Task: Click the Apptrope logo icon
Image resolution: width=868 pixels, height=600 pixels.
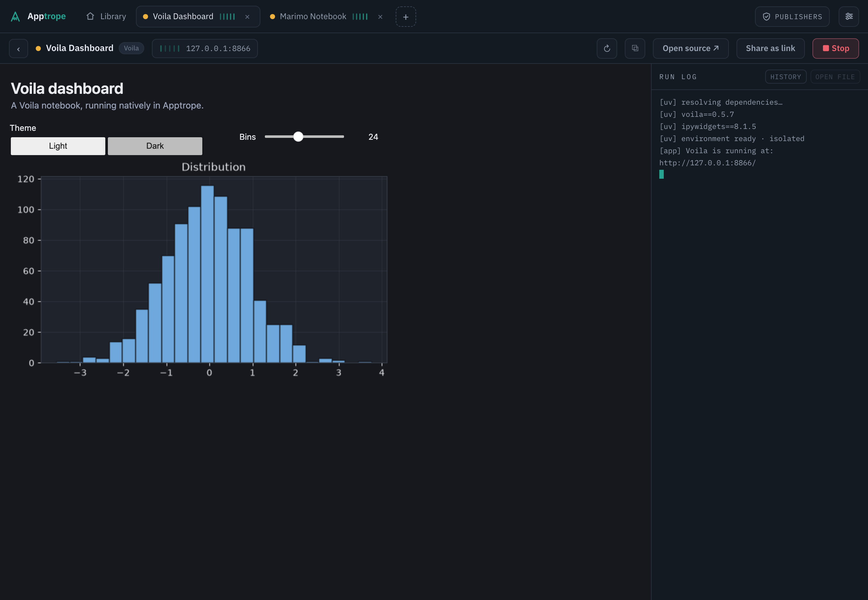Action: 15,17
